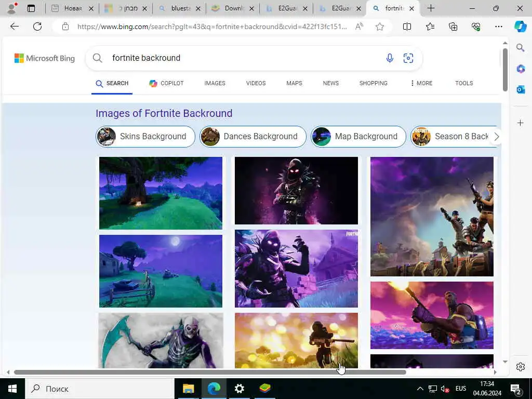
Task: Open squad with storm cloud thumbnail
Action: tap(432, 217)
